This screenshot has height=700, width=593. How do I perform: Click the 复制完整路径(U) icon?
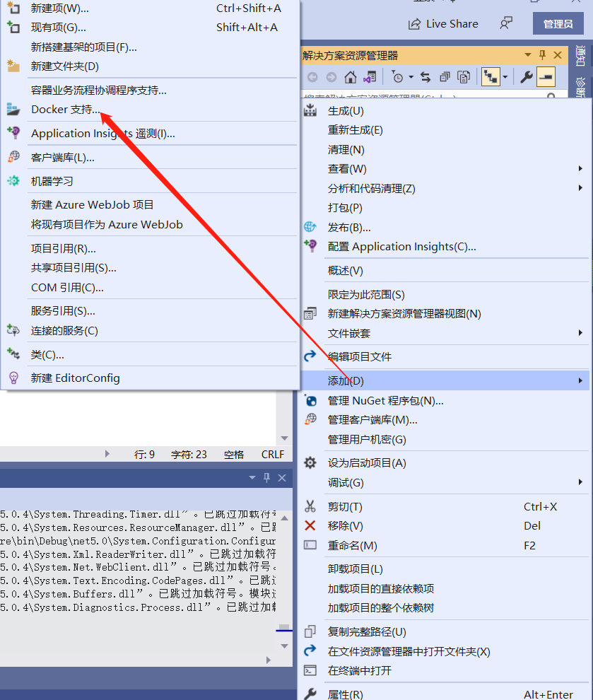coord(310,631)
